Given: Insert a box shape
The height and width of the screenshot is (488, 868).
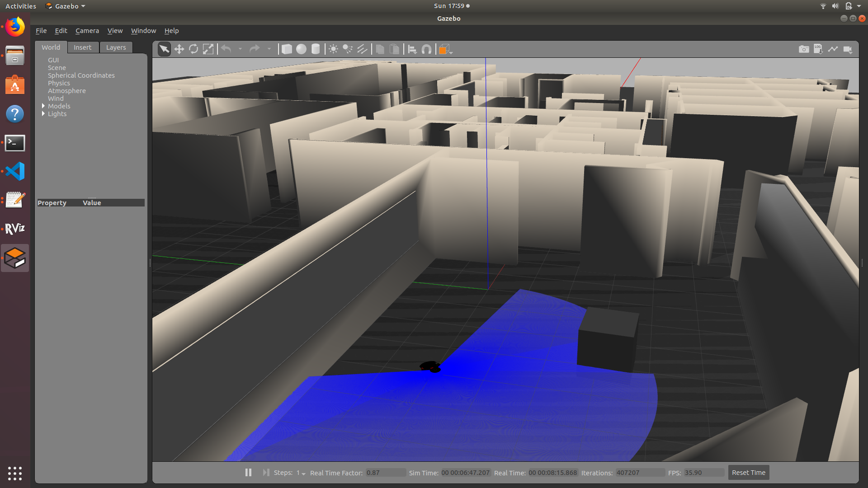Looking at the screenshot, I should (287, 49).
